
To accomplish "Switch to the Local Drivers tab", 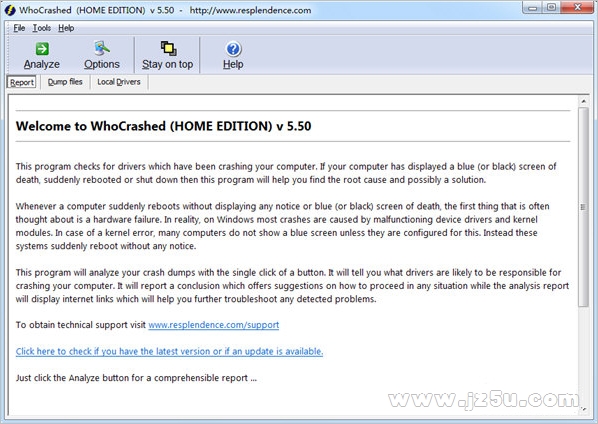I will coord(119,82).
